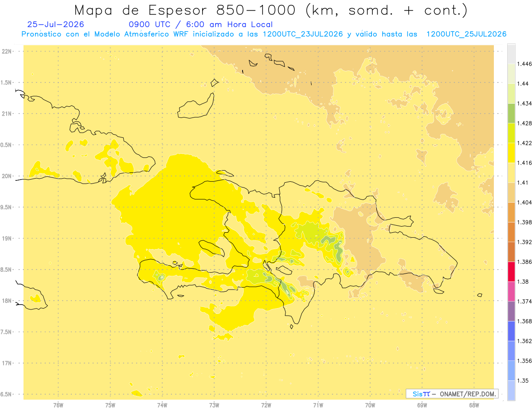This screenshot has width=532, height=411.
Task: Click the "75W" longitude label
Action: coord(110,406)
